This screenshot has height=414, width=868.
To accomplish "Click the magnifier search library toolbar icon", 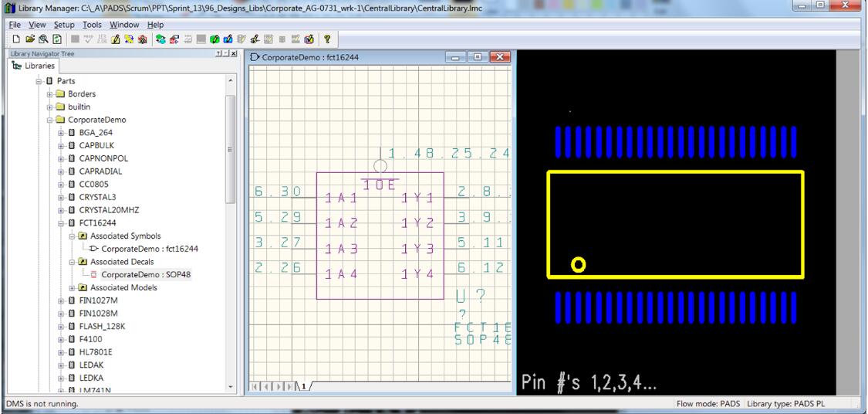I will pos(43,39).
